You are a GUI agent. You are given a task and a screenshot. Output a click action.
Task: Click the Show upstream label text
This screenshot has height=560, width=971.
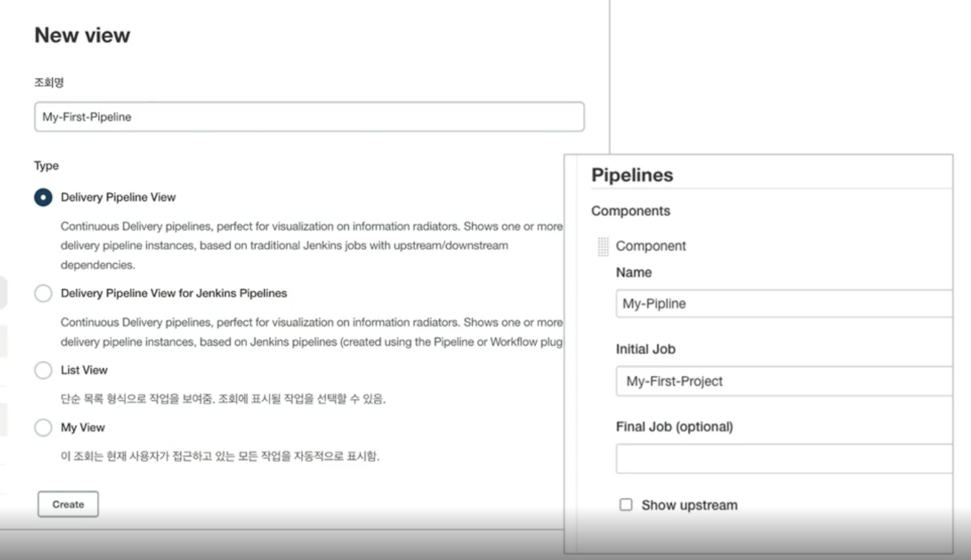point(689,505)
